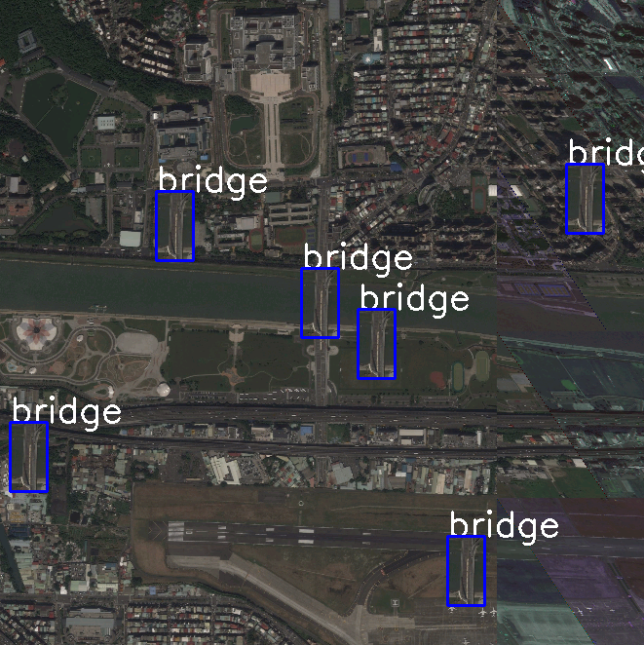Click the bridge label above the highway-side box
The width and height of the screenshot is (644, 645).
pos(66,410)
